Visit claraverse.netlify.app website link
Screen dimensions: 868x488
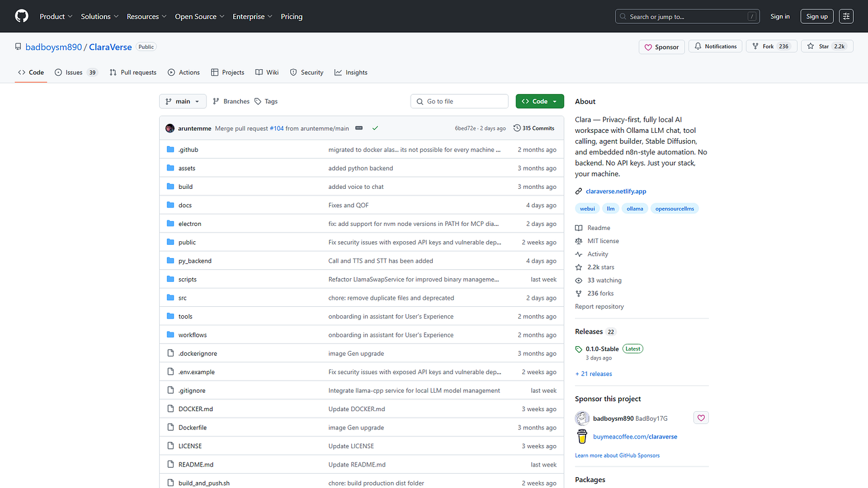click(616, 191)
